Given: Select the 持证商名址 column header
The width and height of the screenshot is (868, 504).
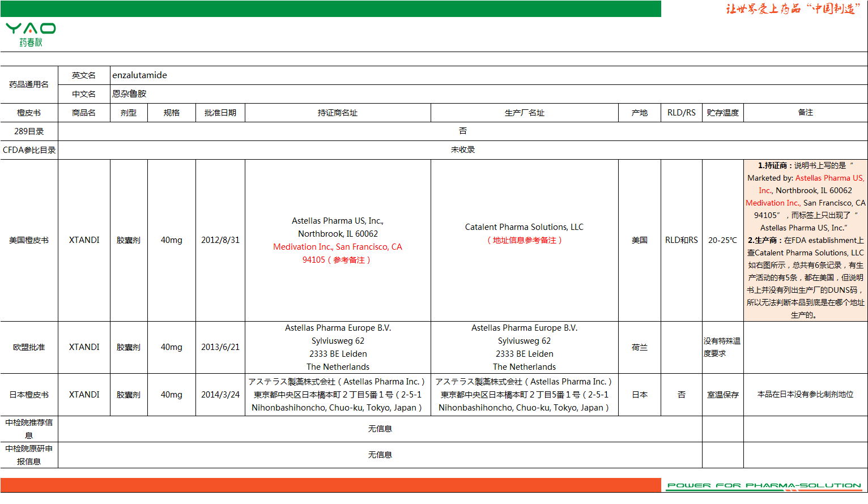Looking at the screenshot, I should click(x=338, y=113).
